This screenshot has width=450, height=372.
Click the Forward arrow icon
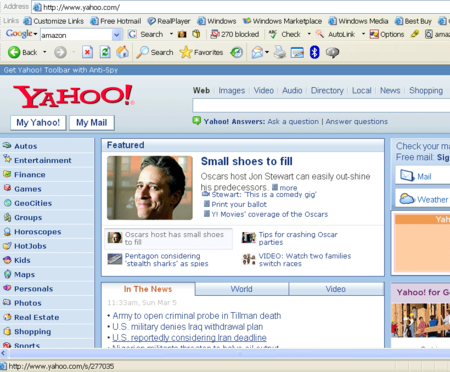tap(60, 52)
